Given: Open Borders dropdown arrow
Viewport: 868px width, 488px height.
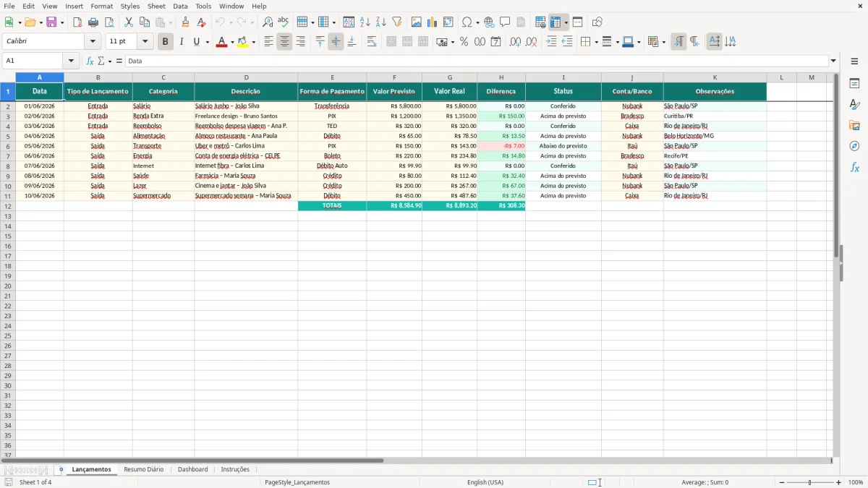Looking at the screenshot, I should coord(595,42).
